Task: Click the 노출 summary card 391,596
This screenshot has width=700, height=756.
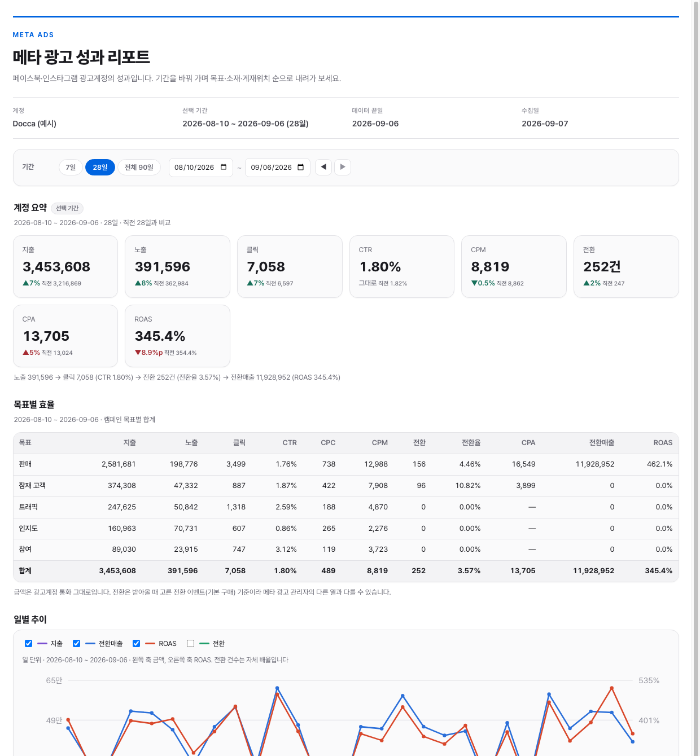Action: click(177, 266)
